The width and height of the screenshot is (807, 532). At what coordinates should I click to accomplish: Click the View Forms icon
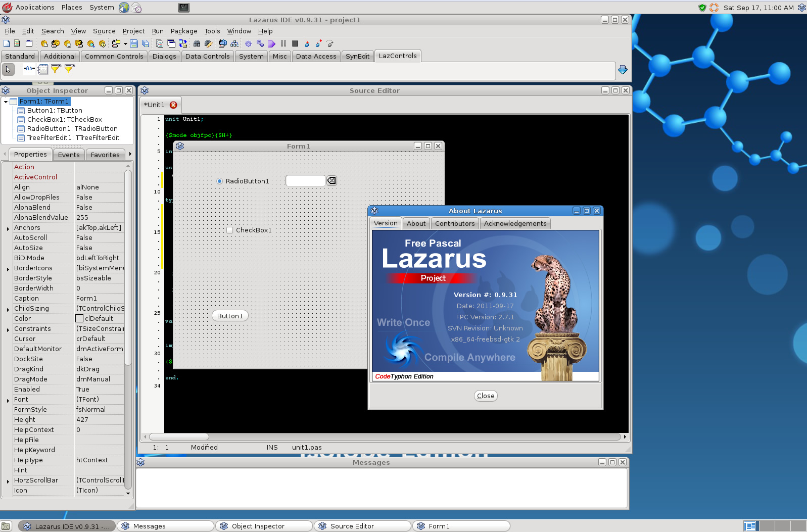click(x=171, y=43)
